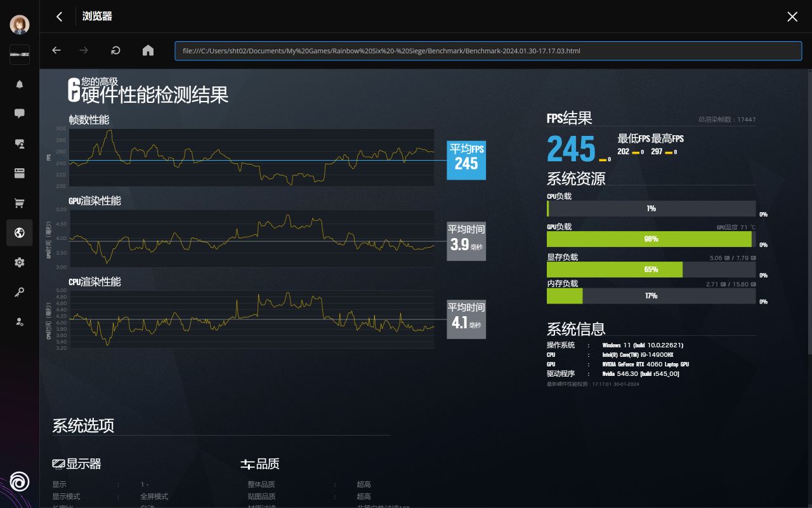
Task: Open the news feed icon
Action: [20, 173]
